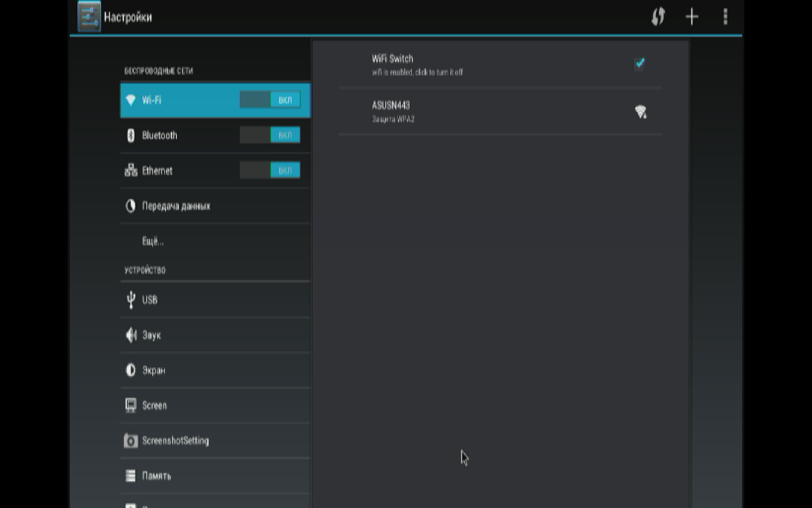Toggle the Wi-Fi switch off
812x508 pixels.
270,100
